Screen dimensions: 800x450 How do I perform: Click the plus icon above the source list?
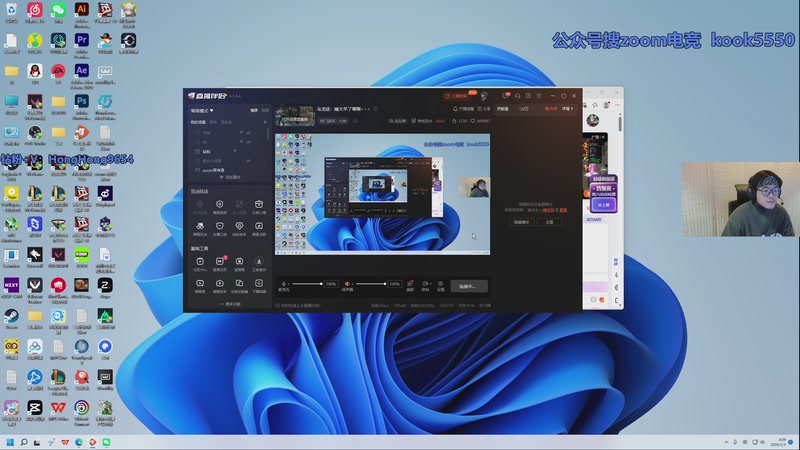pos(266,122)
